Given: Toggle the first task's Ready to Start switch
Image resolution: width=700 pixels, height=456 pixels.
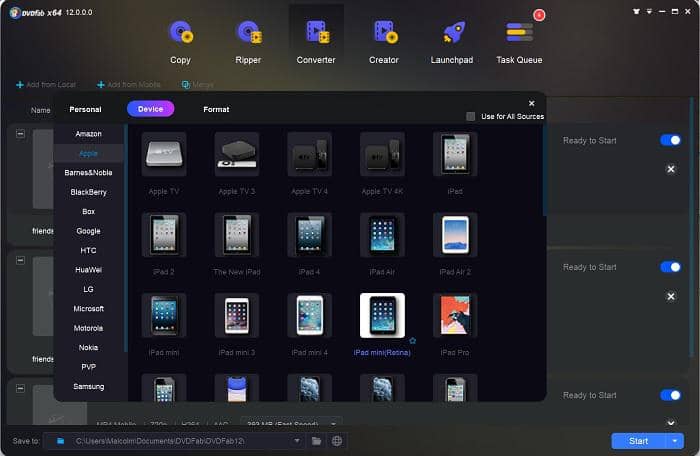Looking at the screenshot, I should point(670,141).
